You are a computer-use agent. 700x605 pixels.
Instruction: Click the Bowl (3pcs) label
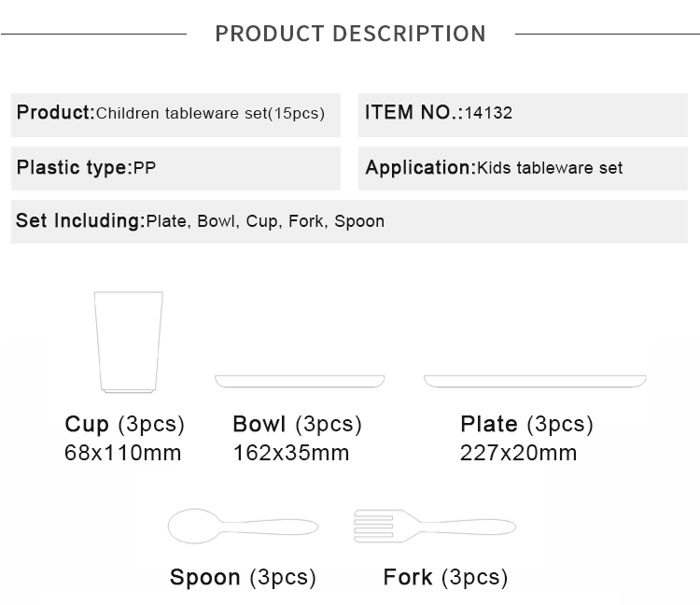pos(298,424)
